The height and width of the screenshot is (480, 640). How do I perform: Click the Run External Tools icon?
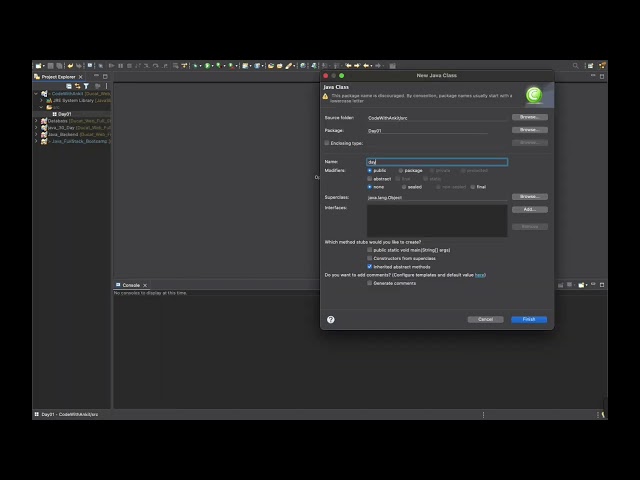pyautogui.click(x=231, y=66)
